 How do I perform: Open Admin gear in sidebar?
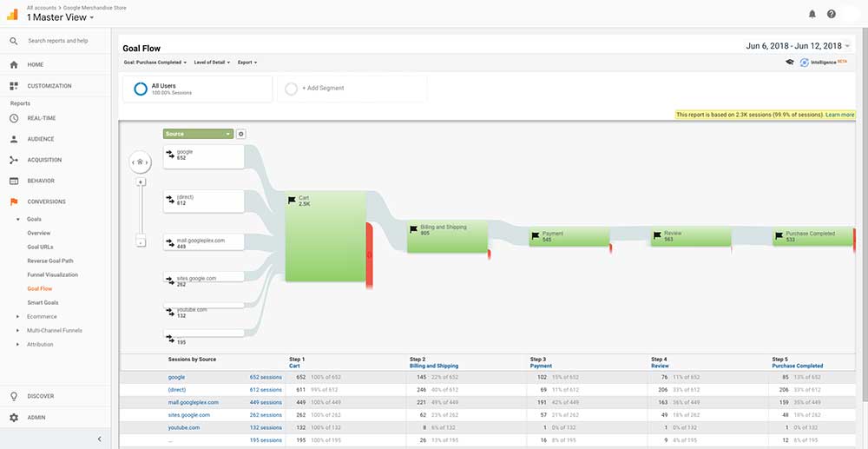coord(14,418)
